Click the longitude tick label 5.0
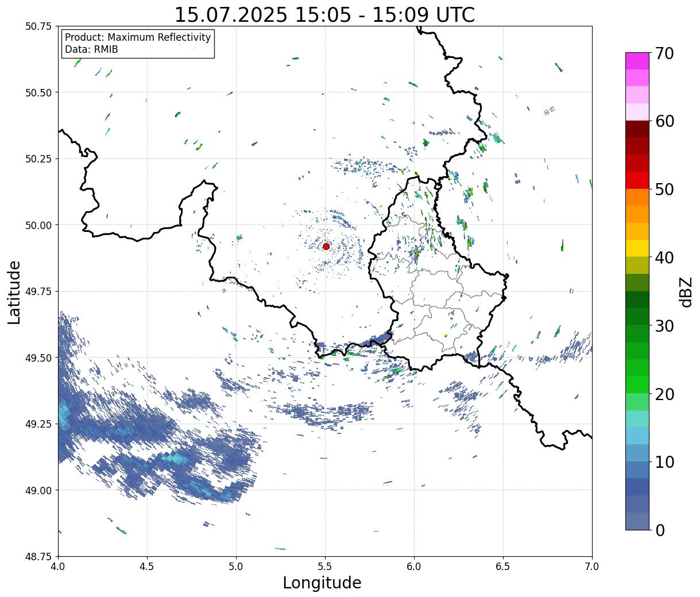700x597 pixels. [236, 567]
